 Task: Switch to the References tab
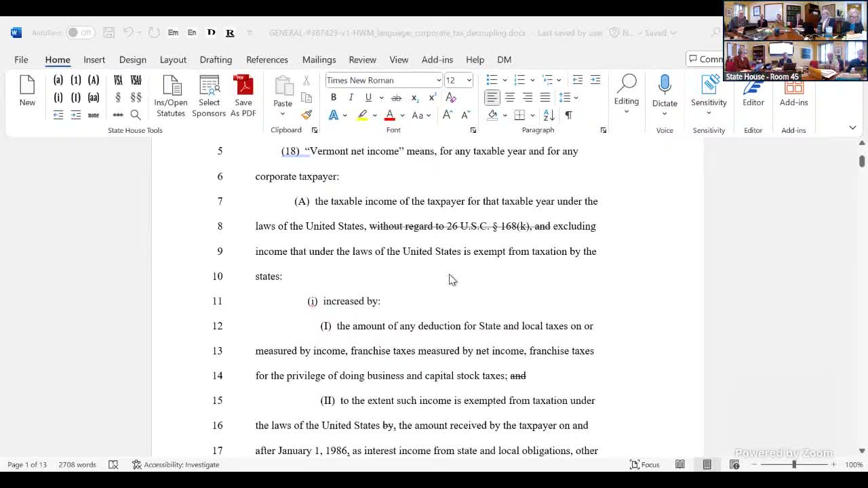267,60
